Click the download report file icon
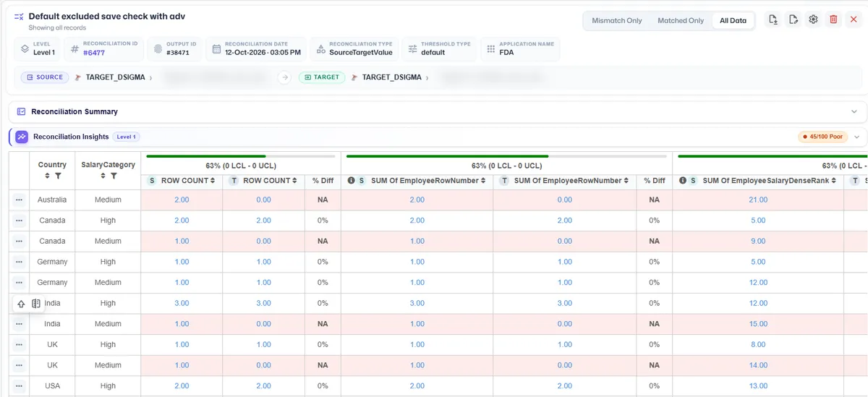Screen dimensions: 868x397 click(773, 20)
